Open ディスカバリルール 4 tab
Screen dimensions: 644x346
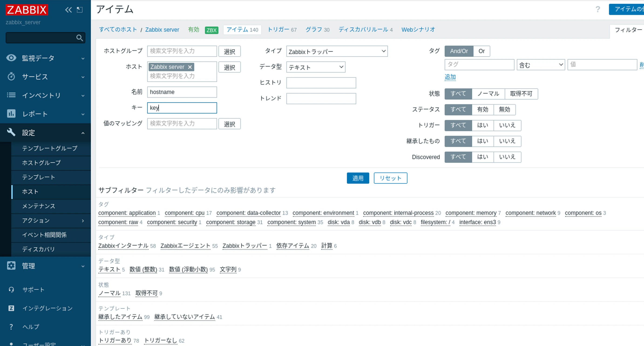click(366, 30)
